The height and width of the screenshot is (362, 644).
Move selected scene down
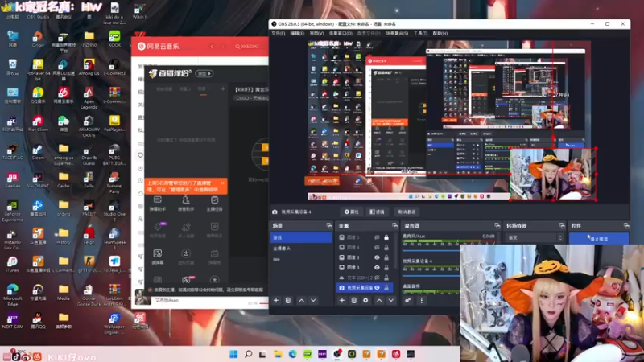(x=313, y=300)
